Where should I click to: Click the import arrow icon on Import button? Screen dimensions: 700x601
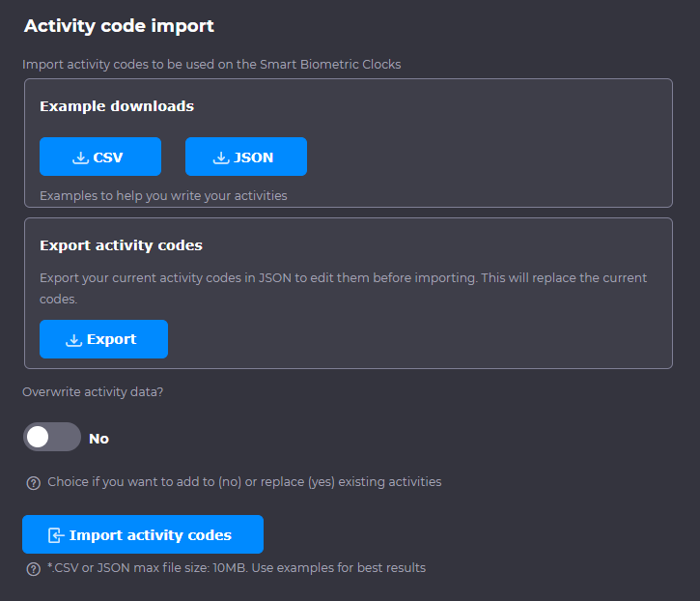tap(56, 535)
